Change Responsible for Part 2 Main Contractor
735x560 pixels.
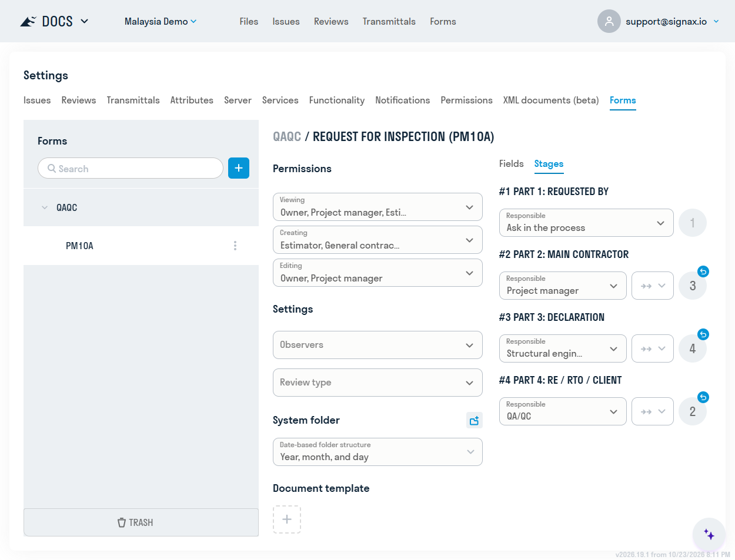tap(563, 286)
